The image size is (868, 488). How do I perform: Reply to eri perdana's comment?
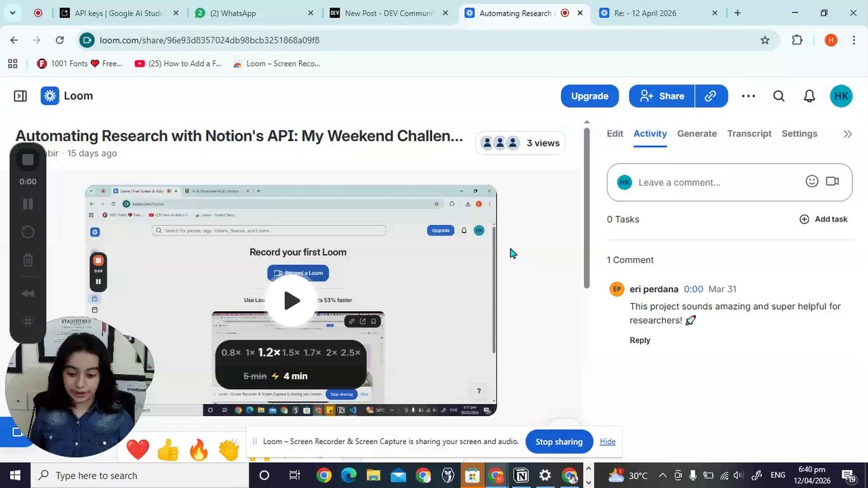pos(639,340)
